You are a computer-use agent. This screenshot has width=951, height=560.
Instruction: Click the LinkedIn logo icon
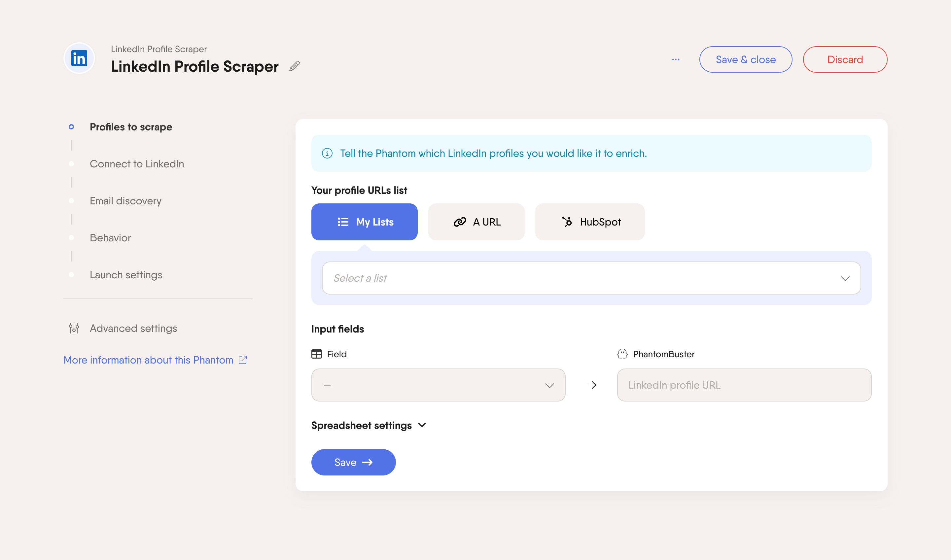pos(79,58)
